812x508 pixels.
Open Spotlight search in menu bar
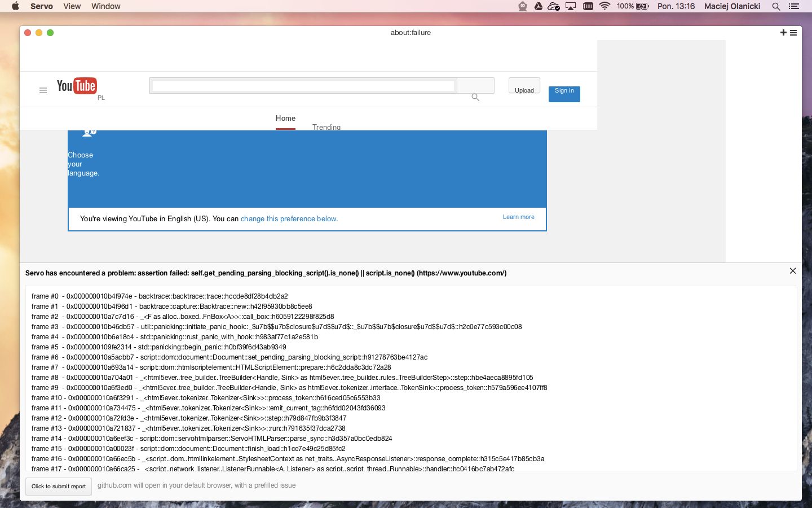[776, 6]
